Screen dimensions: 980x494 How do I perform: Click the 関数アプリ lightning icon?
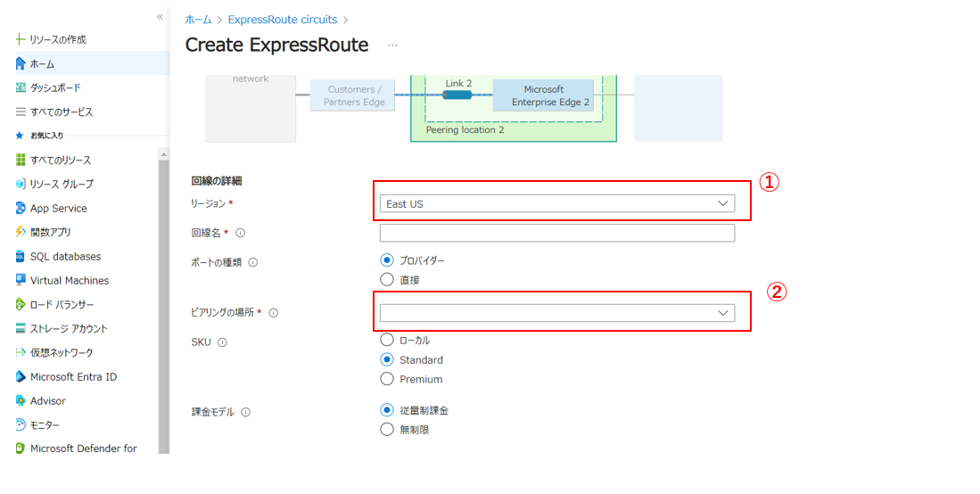[21, 232]
